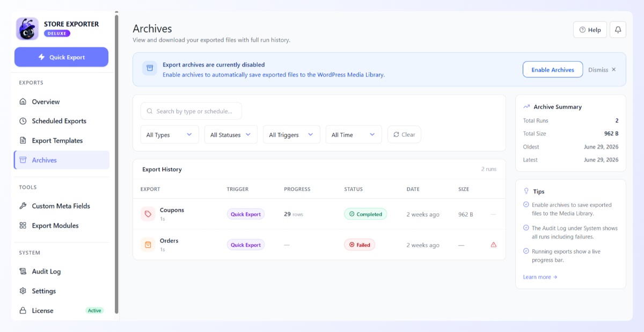Click the Archives box icon in sidebar
This screenshot has width=644, height=332.
pyautogui.click(x=23, y=160)
